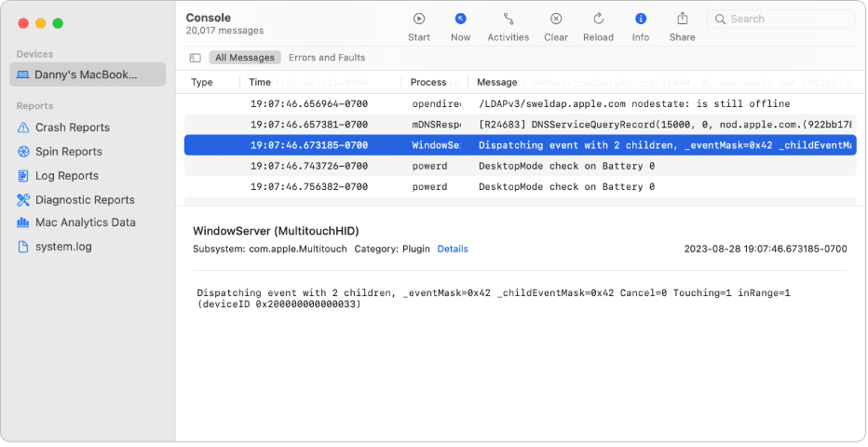
Task: Clear the displayed log messages
Action: point(556,19)
